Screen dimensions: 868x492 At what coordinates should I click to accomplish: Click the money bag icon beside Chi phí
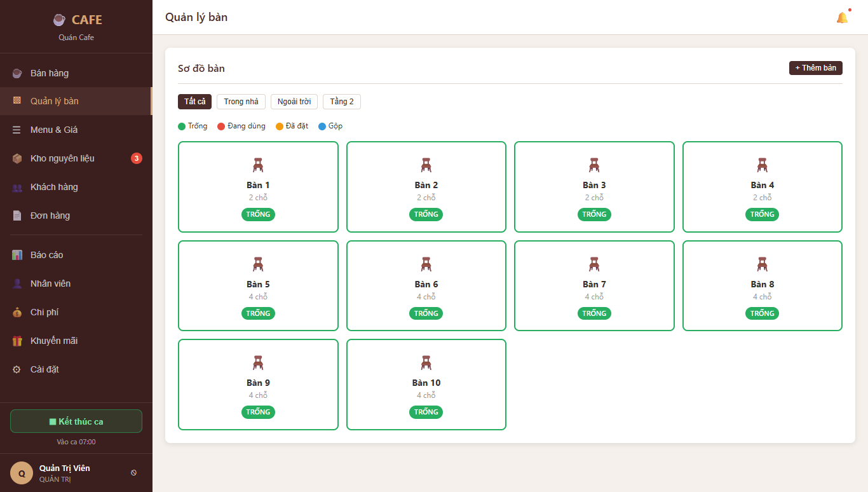[x=17, y=312]
